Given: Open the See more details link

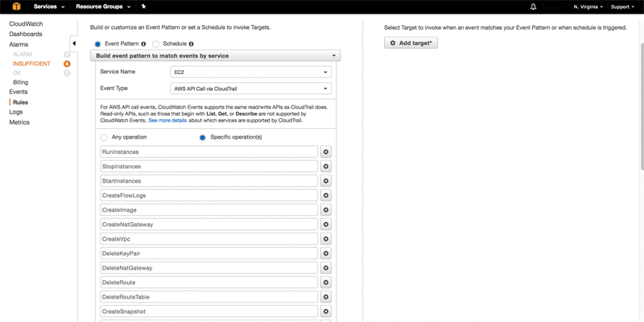Looking at the screenshot, I should click(167, 121).
